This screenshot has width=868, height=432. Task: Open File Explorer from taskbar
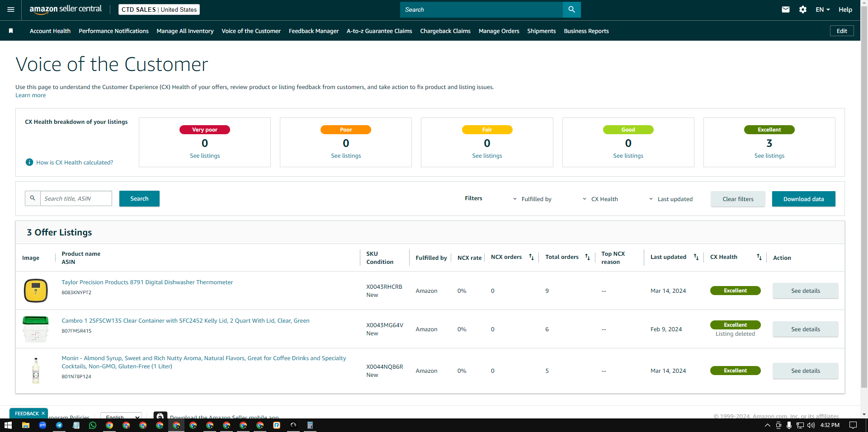(x=26, y=425)
